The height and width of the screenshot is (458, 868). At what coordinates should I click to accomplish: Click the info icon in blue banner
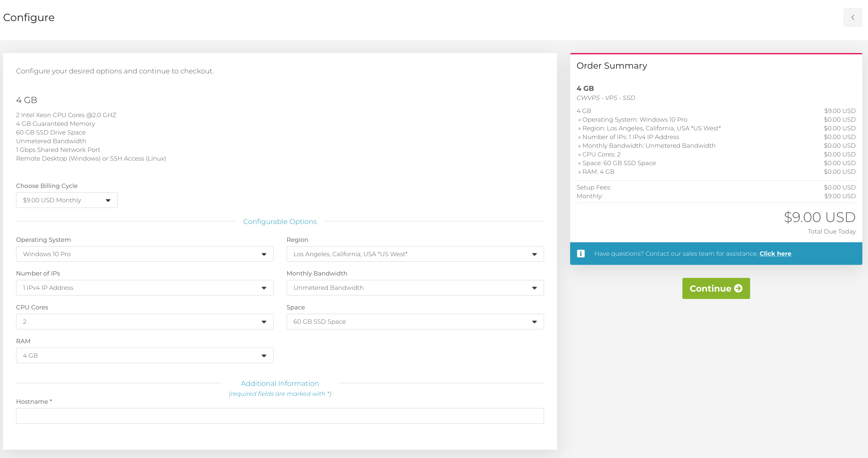[x=581, y=254]
